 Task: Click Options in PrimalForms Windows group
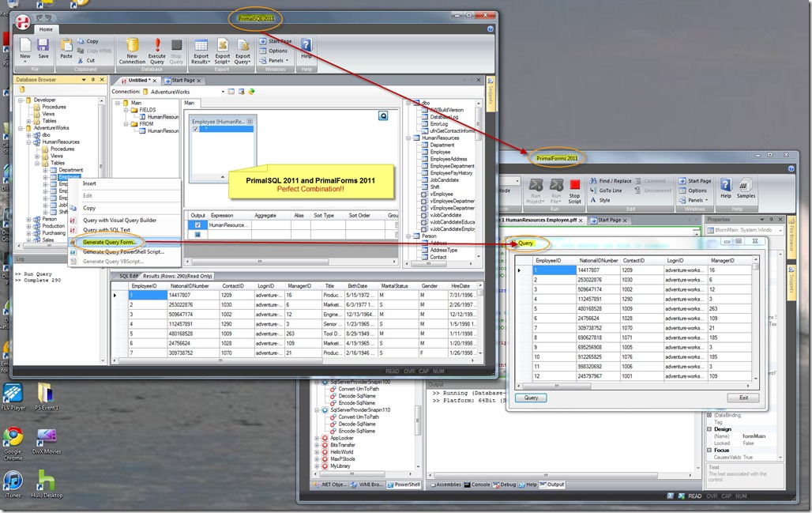693,190
